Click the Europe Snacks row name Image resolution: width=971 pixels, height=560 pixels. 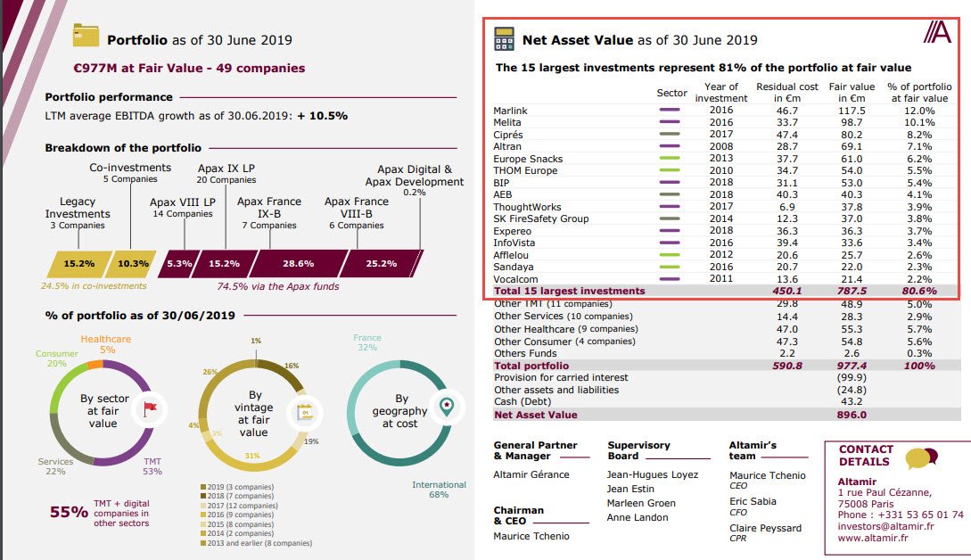[528, 160]
